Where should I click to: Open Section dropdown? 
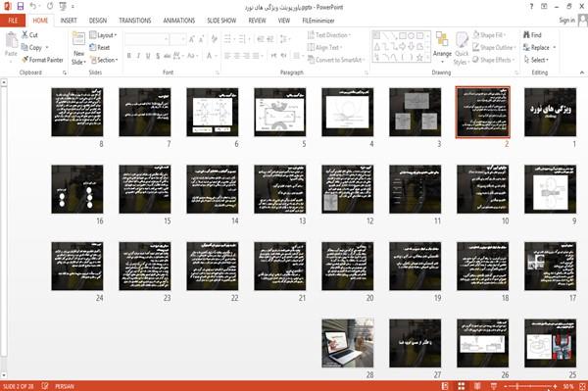point(104,60)
